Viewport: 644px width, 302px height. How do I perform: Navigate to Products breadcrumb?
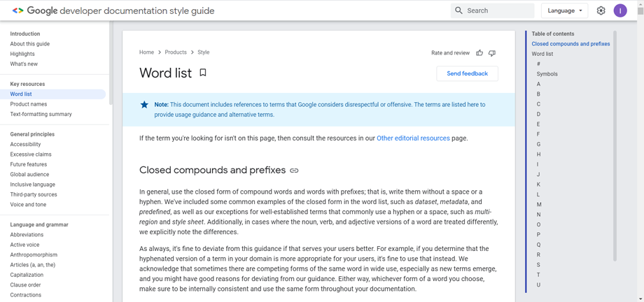pyautogui.click(x=176, y=52)
